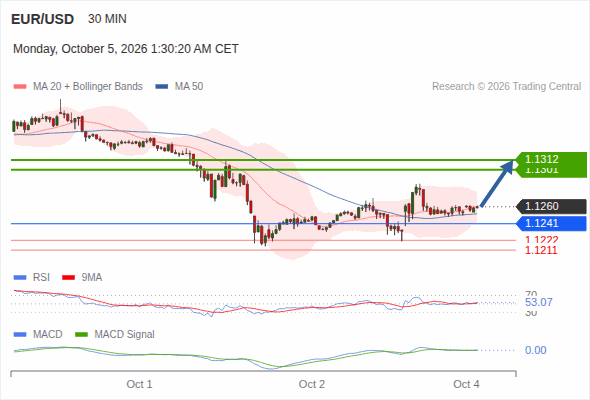Click the MACD value 0.00
Screen dimensions: 590x400
pyautogui.click(x=536, y=350)
